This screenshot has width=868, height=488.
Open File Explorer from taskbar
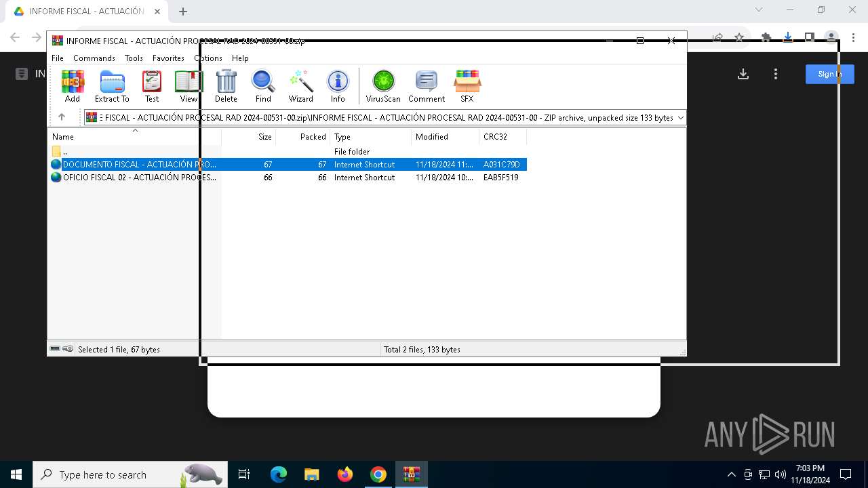311,474
